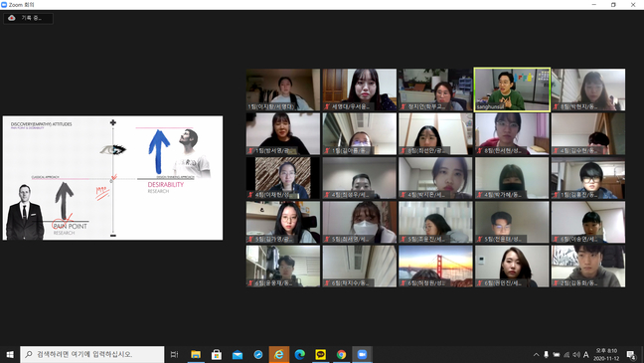Open the Mail app taskbar icon
Image resolution: width=644 pixels, height=363 pixels.
(238, 354)
